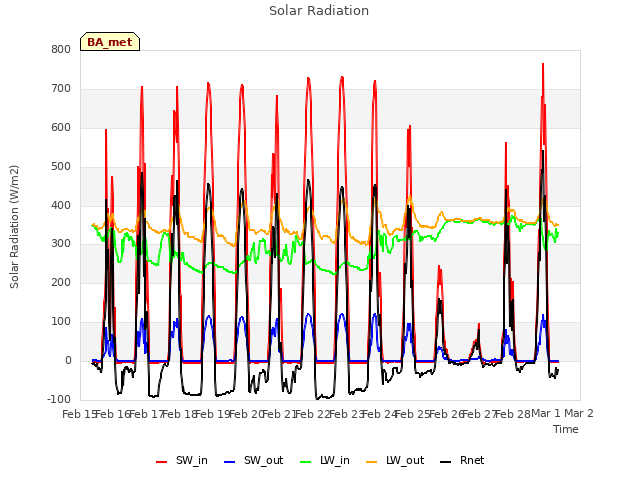640x480 pixels.
Task: Click the Rnet legend entry
Action: 462,461
